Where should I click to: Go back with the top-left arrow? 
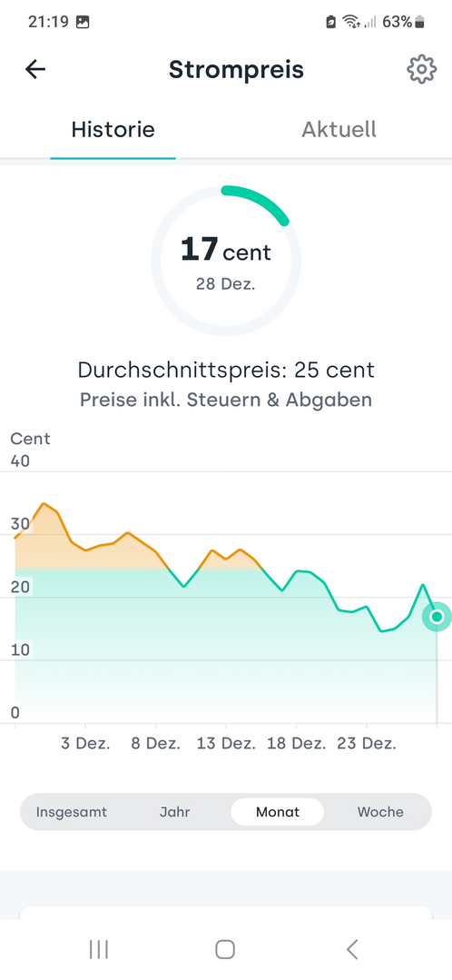point(35,69)
